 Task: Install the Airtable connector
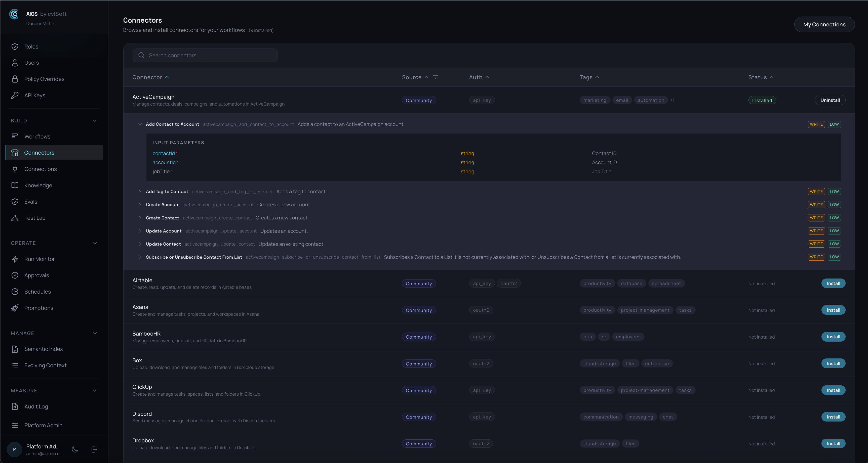(x=833, y=283)
